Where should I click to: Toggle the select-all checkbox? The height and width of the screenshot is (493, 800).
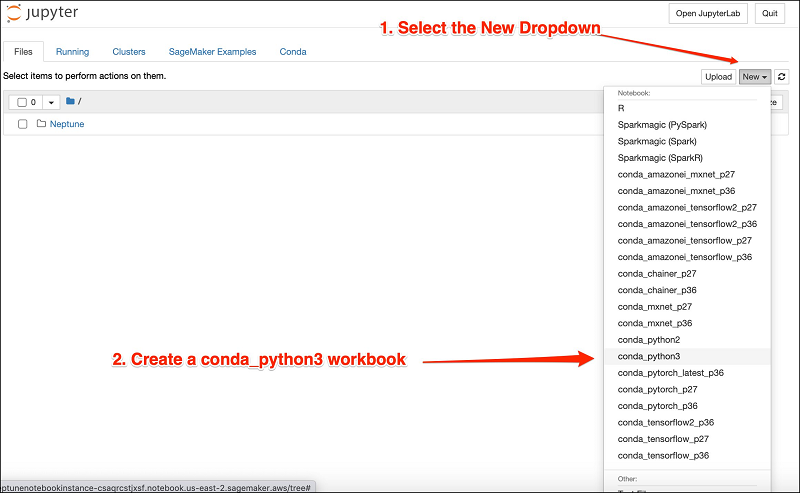[x=22, y=102]
